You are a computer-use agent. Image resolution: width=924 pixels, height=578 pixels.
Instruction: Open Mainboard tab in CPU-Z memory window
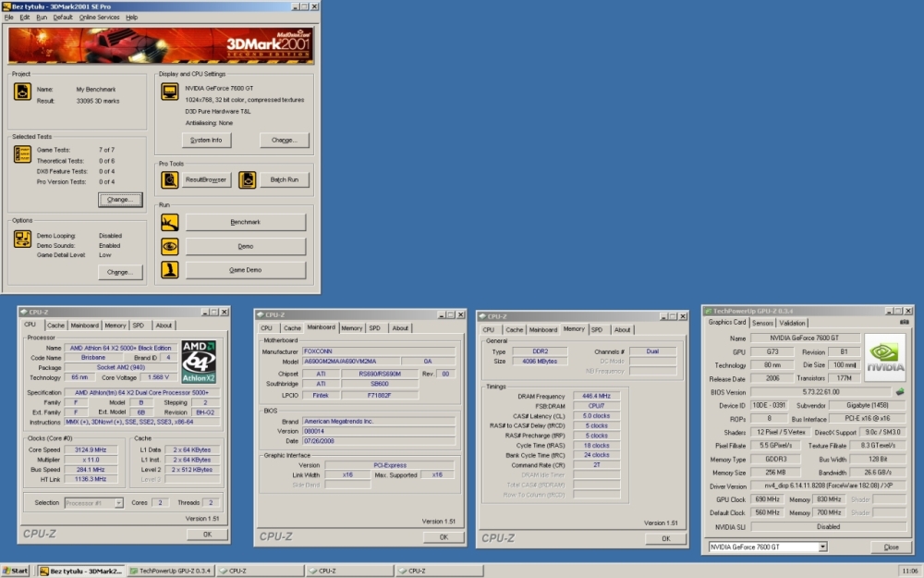pos(542,330)
